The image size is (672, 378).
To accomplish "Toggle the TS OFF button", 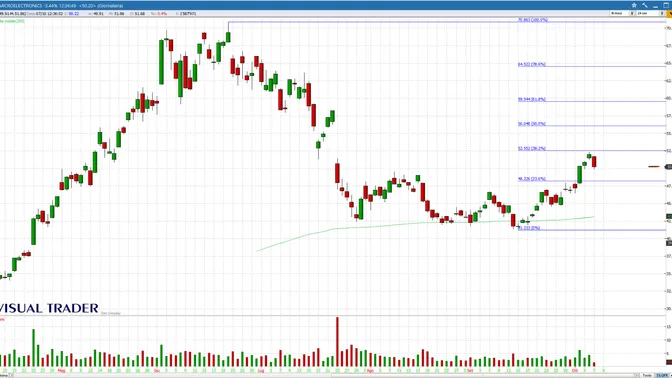I will click(663, 375).
